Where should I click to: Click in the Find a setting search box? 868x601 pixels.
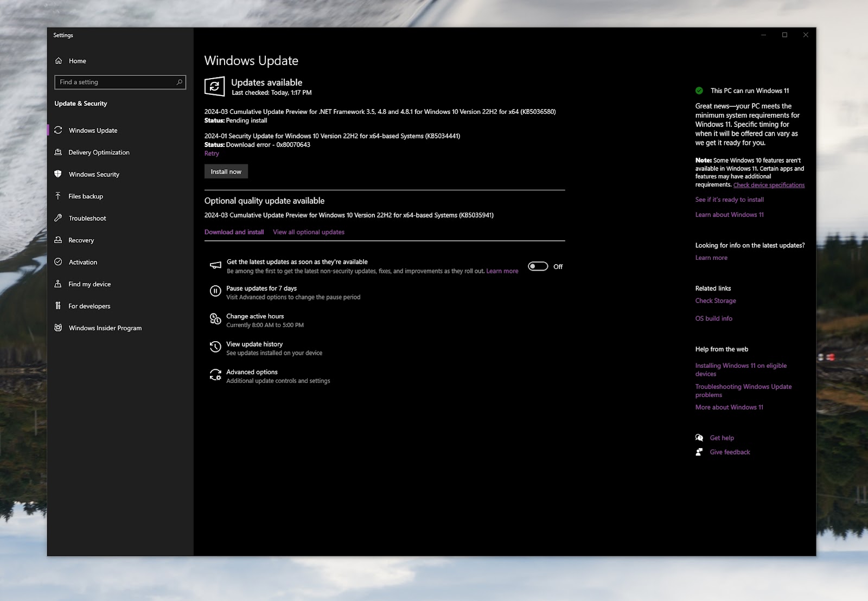click(120, 82)
